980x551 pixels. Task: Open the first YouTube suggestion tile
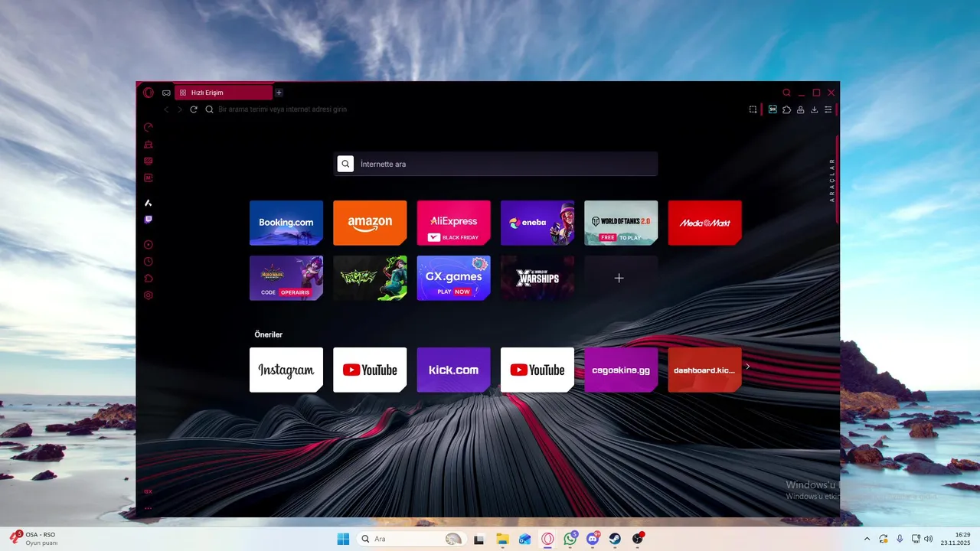370,370
